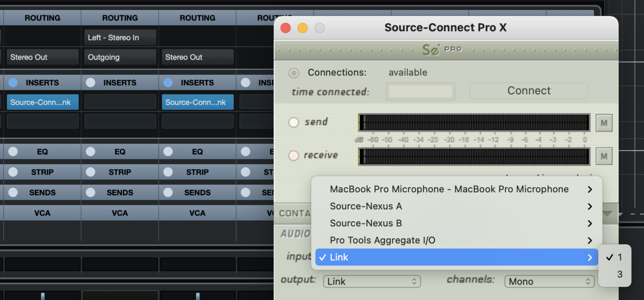Click the Source-Connect Pro logo
This screenshot has width=644, height=300.
pos(441,50)
